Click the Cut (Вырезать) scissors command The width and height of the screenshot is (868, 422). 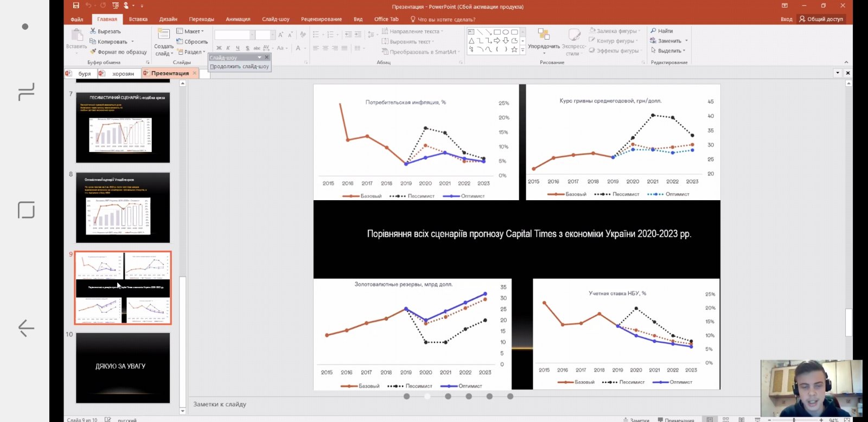105,31
